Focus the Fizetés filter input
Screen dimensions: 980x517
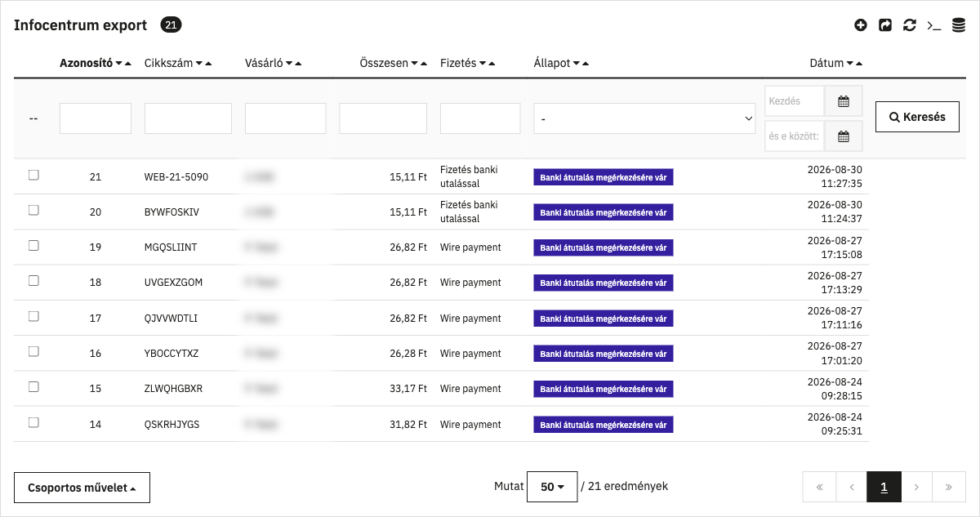480,118
